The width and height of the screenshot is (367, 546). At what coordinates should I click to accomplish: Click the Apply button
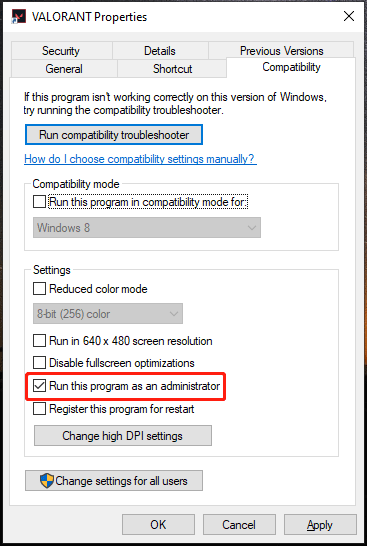click(320, 524)
